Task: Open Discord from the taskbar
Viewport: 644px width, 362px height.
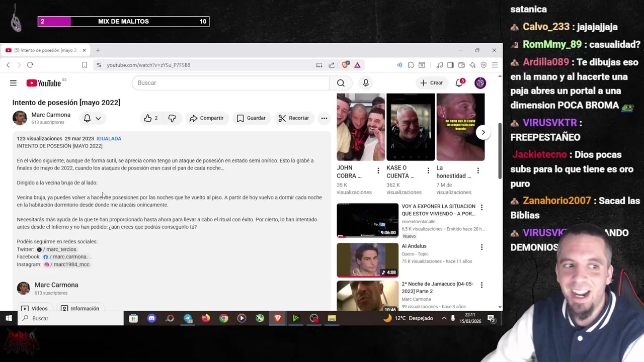Action: pyautogui.click(x=151, y=318)
